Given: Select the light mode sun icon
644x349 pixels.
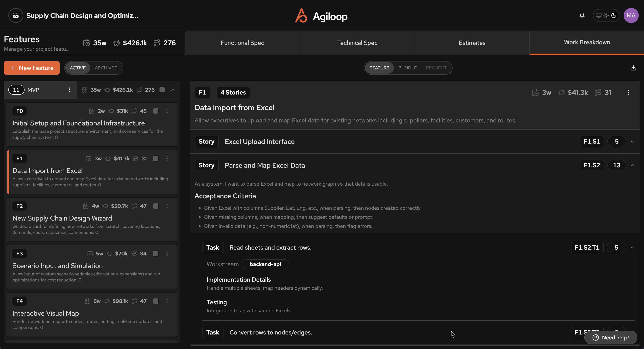Looking at the screenshot, I should click(x=606, y=15).
